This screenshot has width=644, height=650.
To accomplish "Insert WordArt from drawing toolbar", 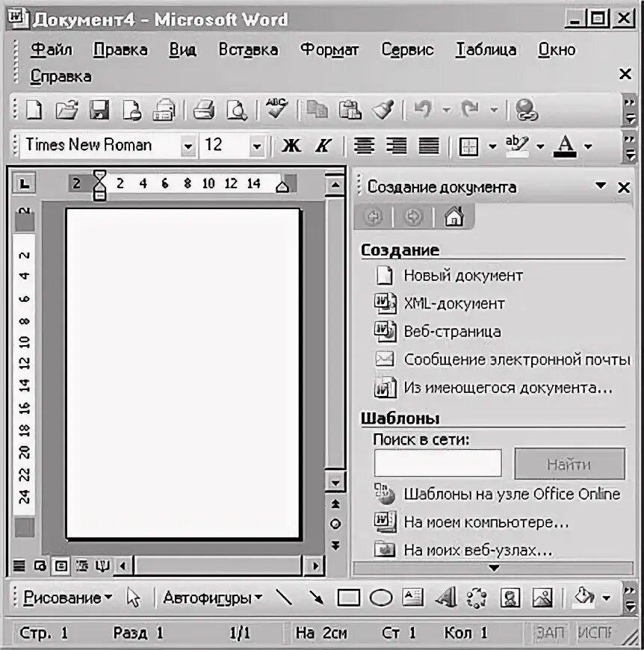I will point(445,598).
